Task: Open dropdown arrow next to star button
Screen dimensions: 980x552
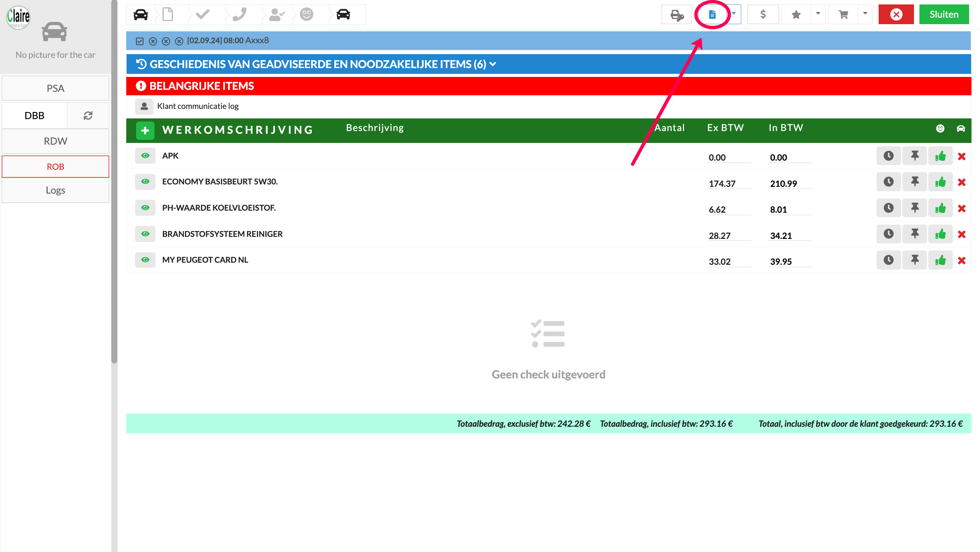Action: (818, 14)
